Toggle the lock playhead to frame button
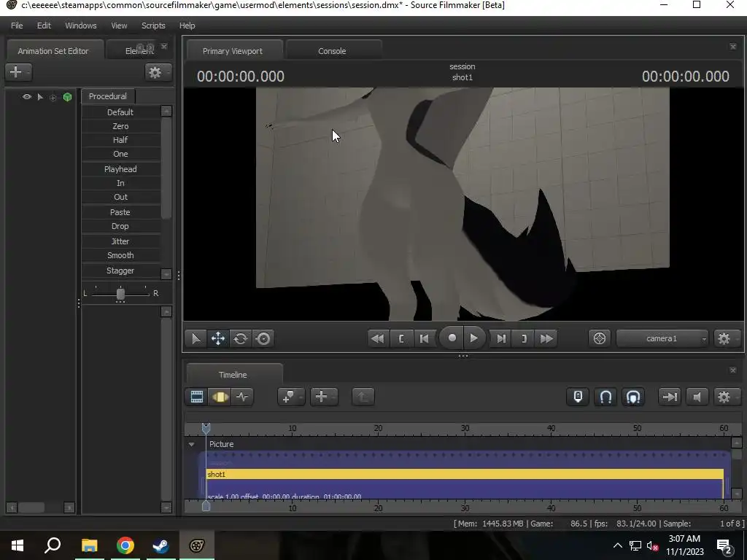 coord(578,397)
